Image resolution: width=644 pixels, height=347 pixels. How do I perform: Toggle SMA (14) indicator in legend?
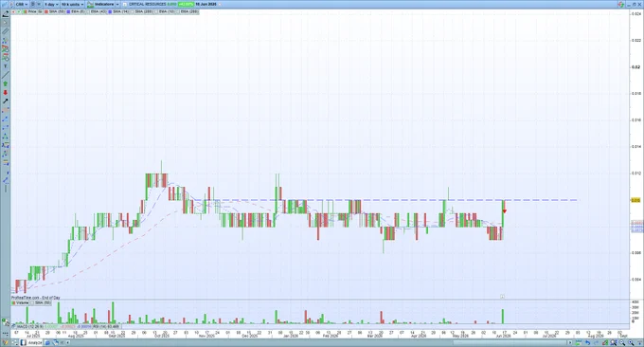pos(118,12)
